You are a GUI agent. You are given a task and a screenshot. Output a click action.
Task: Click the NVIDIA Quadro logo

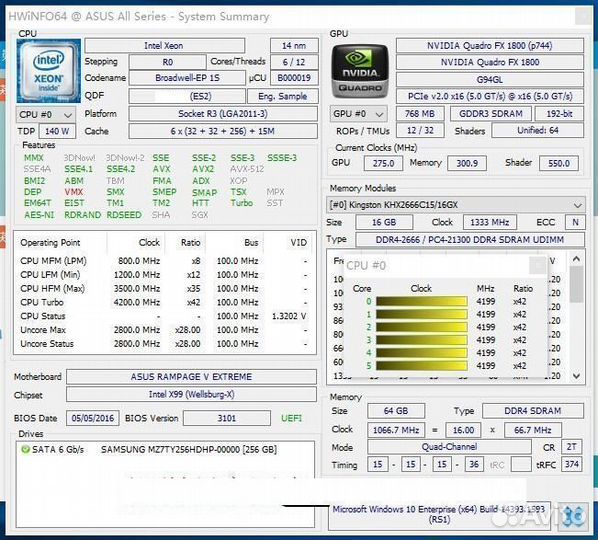(x=360, y=71)
